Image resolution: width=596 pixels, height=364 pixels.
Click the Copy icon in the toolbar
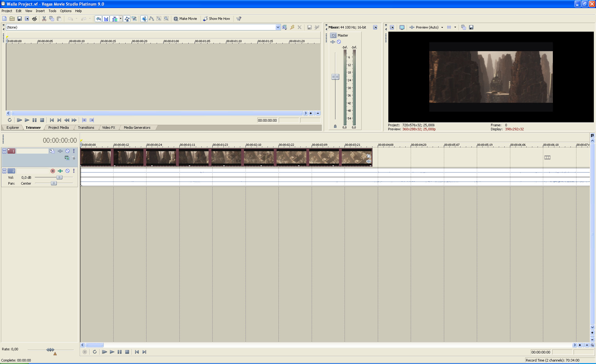point(52,19)
